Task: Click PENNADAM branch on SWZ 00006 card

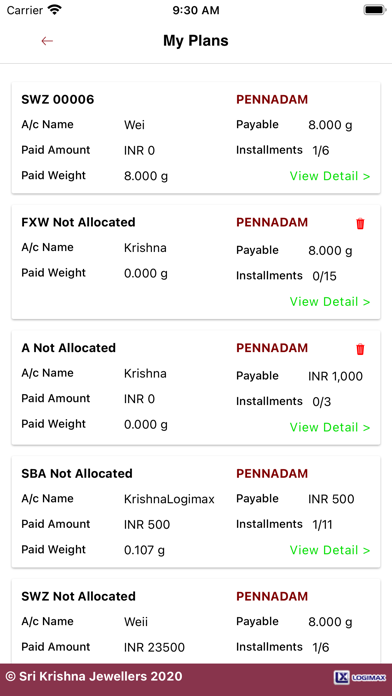Action: pos(272,99)
